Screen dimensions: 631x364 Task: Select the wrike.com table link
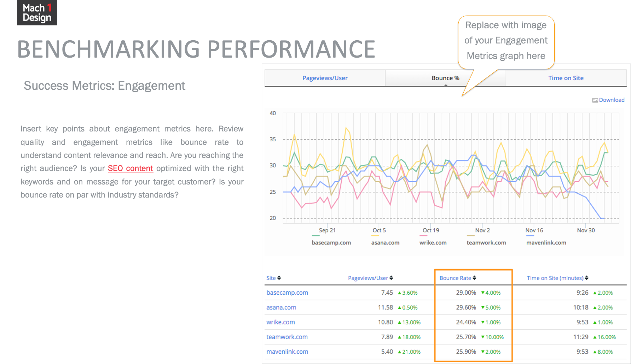280,322
